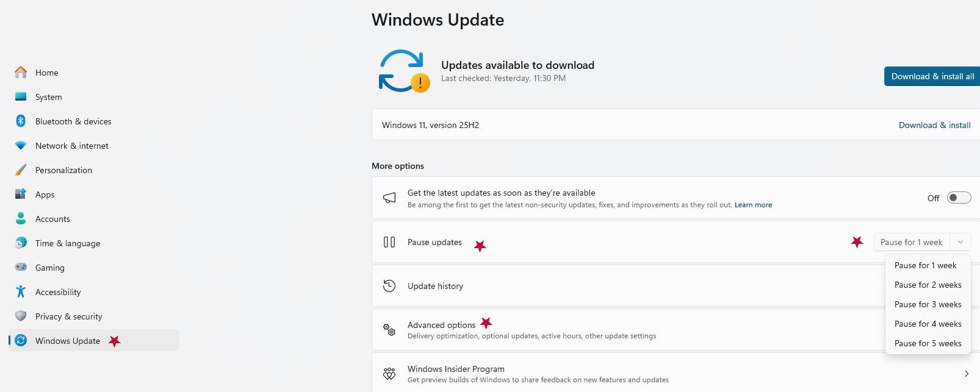
Task: Toggle 'Get the latest updates' switch on
Action: 959,198
